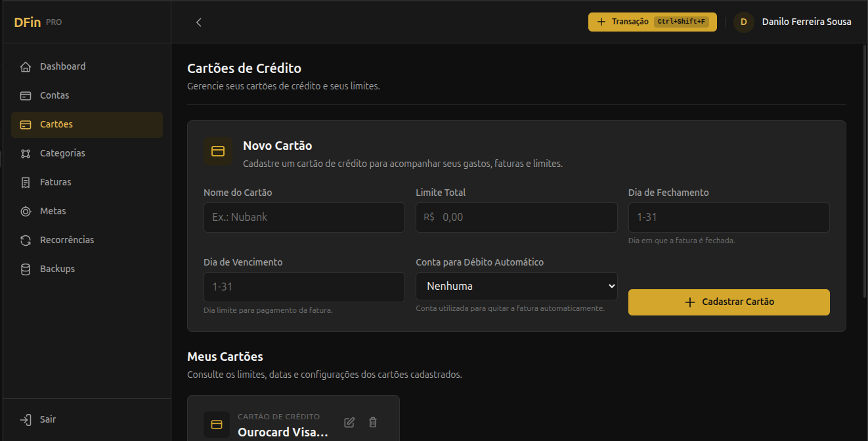Click the Cadastrar Cartão button
The image size is (868, 441).
click(x=729, y=302)
